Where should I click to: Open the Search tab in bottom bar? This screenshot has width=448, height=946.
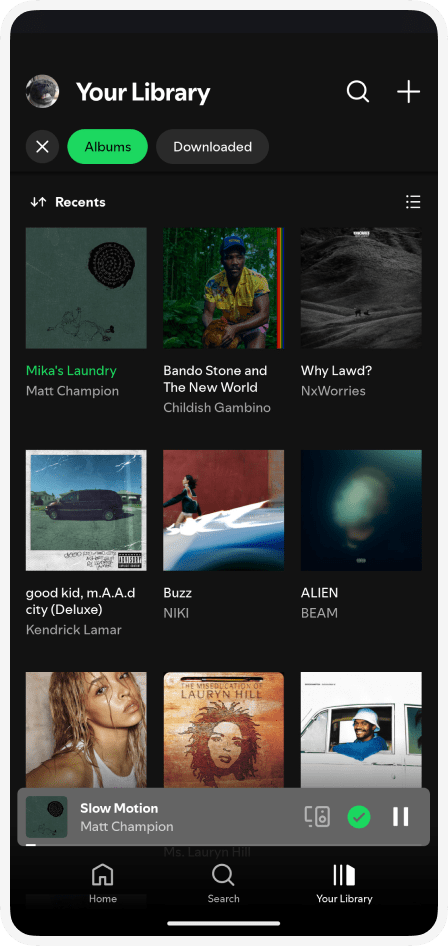[223, 883]
